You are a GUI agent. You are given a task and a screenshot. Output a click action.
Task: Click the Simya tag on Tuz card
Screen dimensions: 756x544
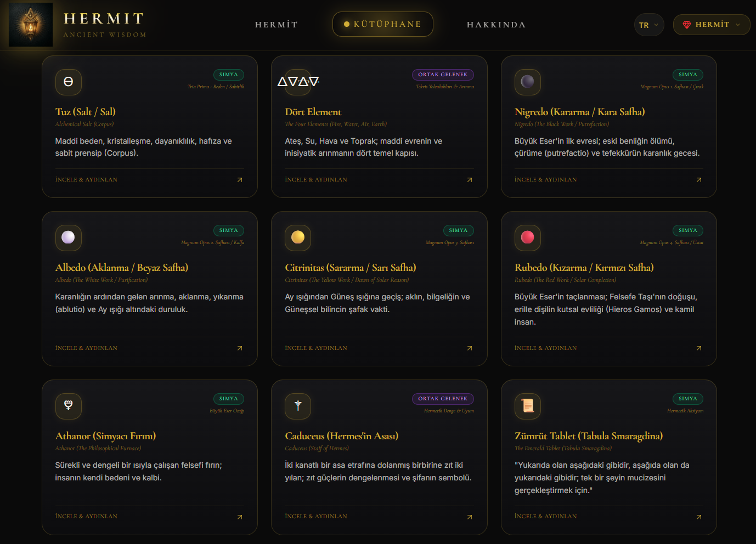(x=229, y=75)
